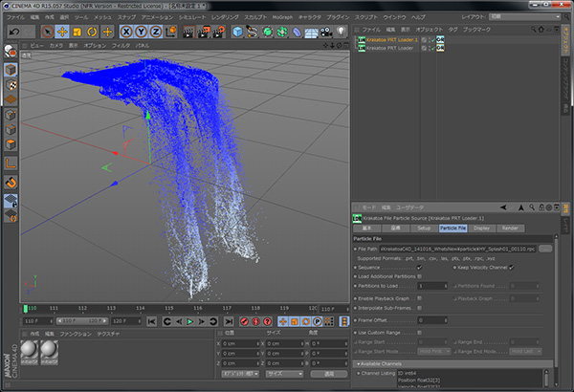This screenshot has width=574, height=392.
Task: Click Render to Picture Viewer icon
Action: [x=204, y=32]
